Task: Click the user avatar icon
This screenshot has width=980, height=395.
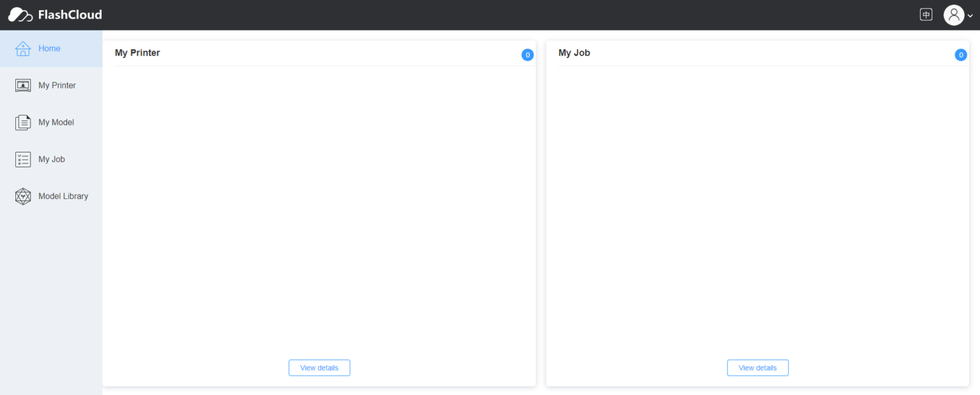Action: click(953, 15)
